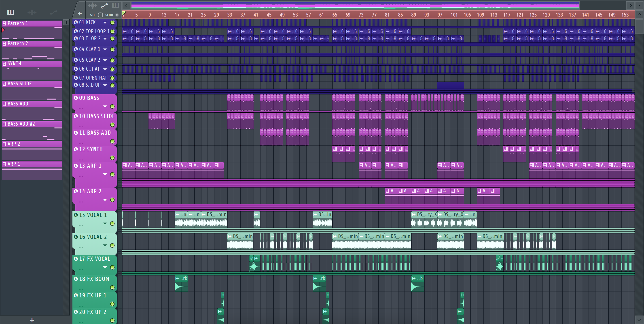Click the pattern picker scrollbar handle
The height and width of the screenshot is (324, 644).
pyautogui.click(x=66, y=23)
